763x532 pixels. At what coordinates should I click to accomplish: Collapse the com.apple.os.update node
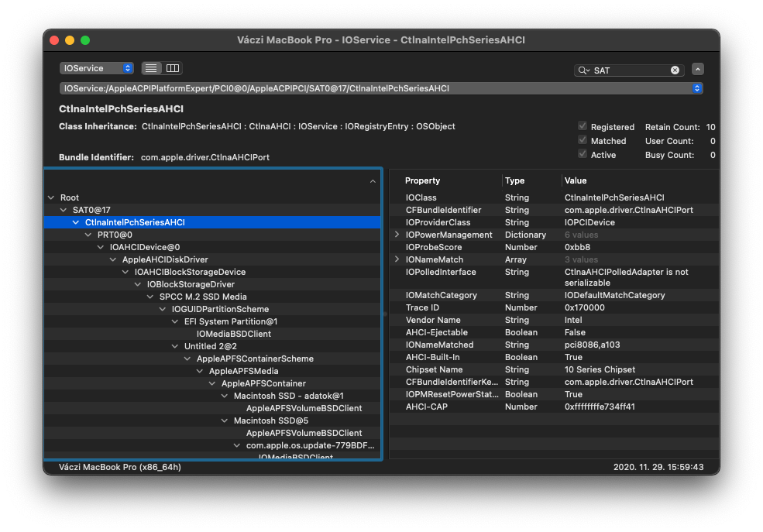[x=237, y=445]
